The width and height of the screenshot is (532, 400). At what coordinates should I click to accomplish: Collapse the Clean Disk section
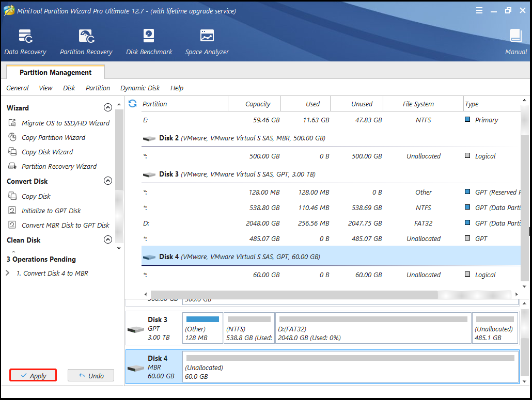click(x=107, y=239)
